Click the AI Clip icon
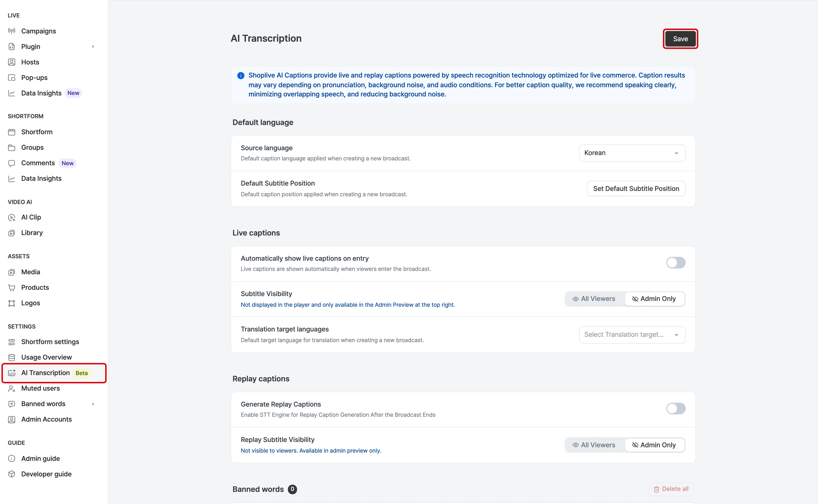The width and height of the screenshot is (818, 504). pyautogui.click(x=12, y=217)
